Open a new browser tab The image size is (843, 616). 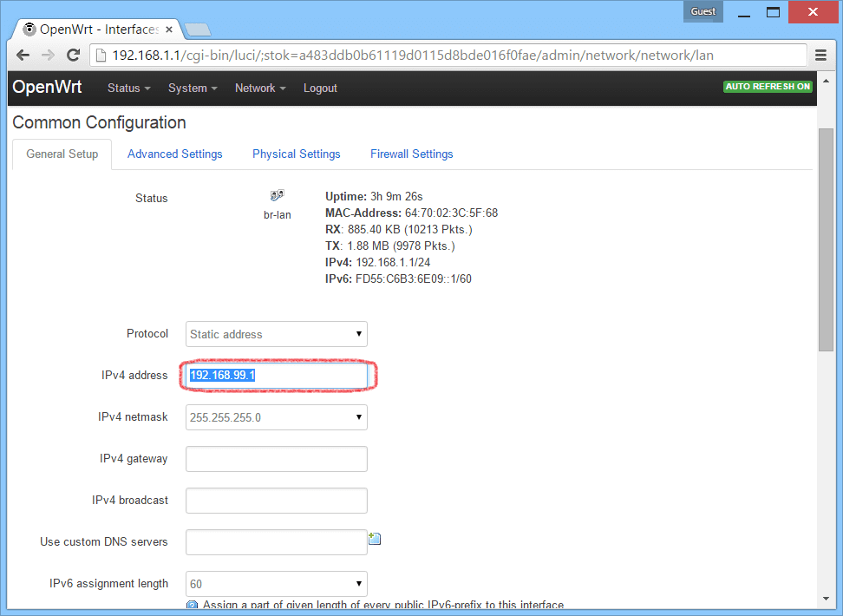coord(198,29)
